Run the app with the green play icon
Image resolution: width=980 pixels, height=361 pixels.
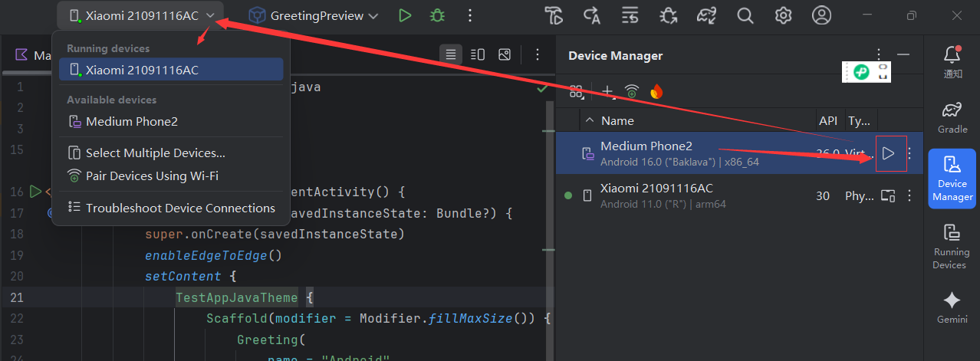pyautogui.click(x=405, y=15)
